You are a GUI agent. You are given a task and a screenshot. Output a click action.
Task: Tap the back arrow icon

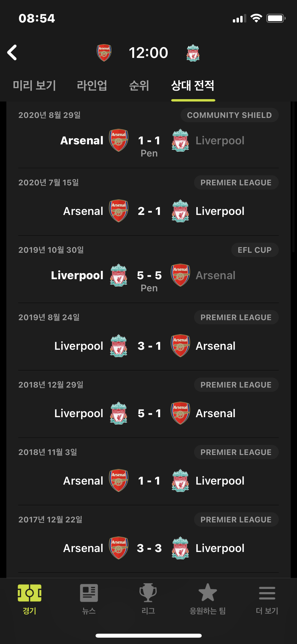click(12, 52)
